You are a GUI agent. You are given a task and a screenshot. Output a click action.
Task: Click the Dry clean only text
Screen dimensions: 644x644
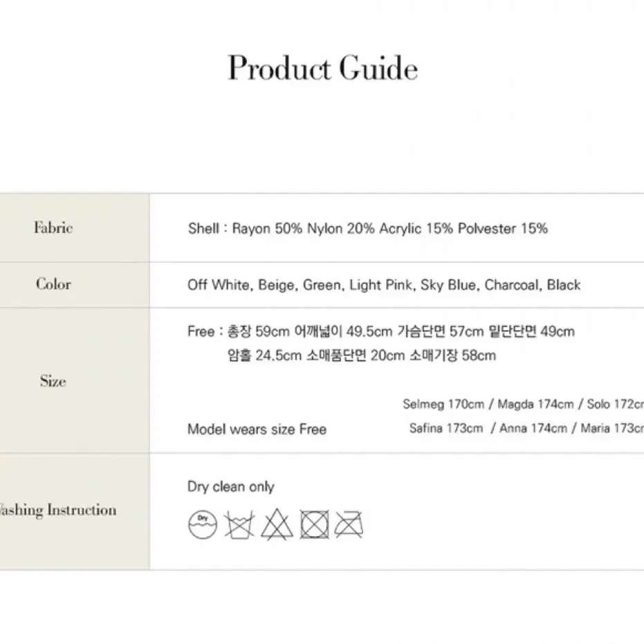coord(231,487)
